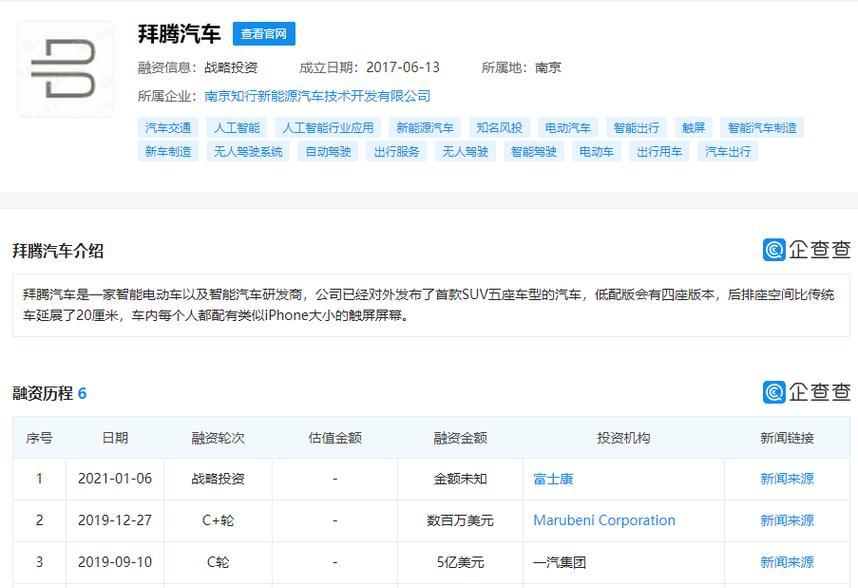Select the 智能驾驶 tag

pos(534,152)
